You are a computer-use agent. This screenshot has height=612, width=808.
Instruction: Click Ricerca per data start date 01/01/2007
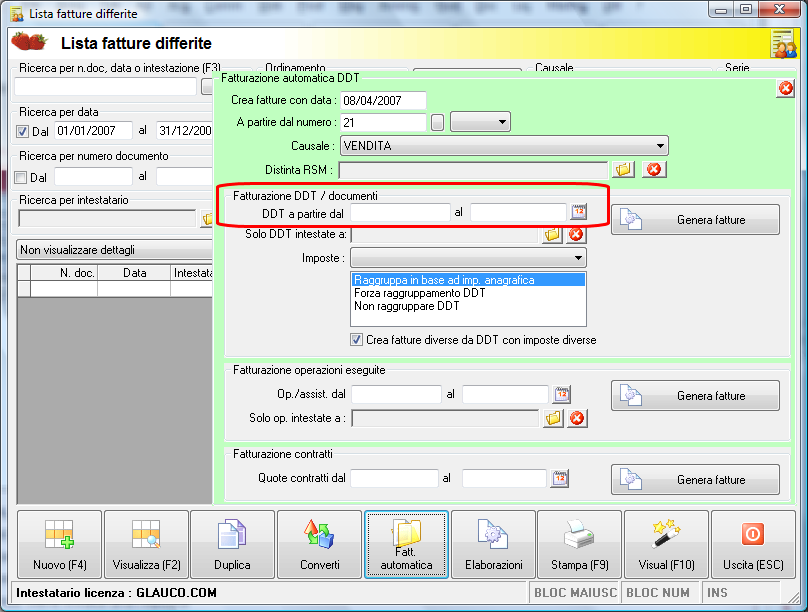tap(93, 131)
